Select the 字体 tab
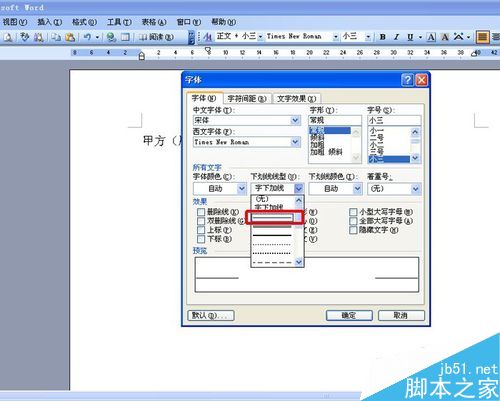Screen dimensions: 500x401 point(204,98)
